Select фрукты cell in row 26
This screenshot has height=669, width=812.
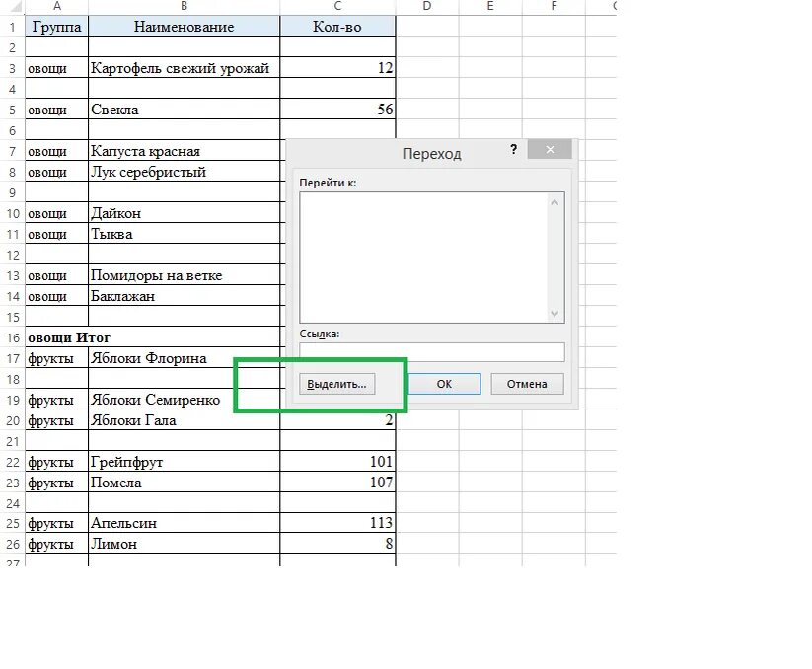pos(56,543)
